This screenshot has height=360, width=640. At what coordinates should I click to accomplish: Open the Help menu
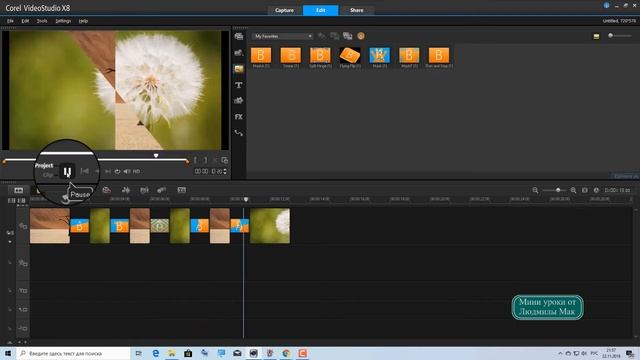coord(83,21)
